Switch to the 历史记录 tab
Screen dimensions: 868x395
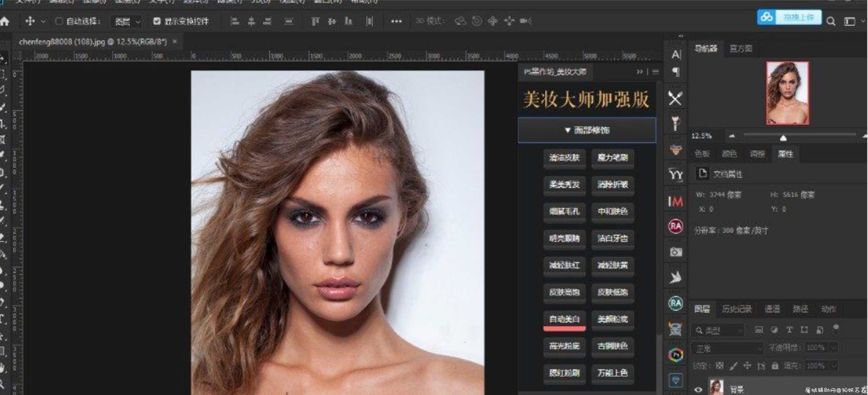coord(737,309)
